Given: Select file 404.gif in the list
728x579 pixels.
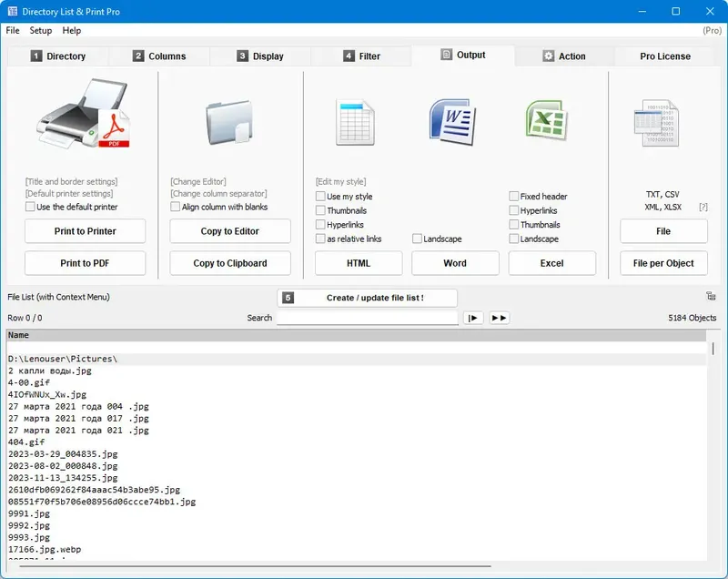Looking at the screenshot, I should tap(26, 442).
